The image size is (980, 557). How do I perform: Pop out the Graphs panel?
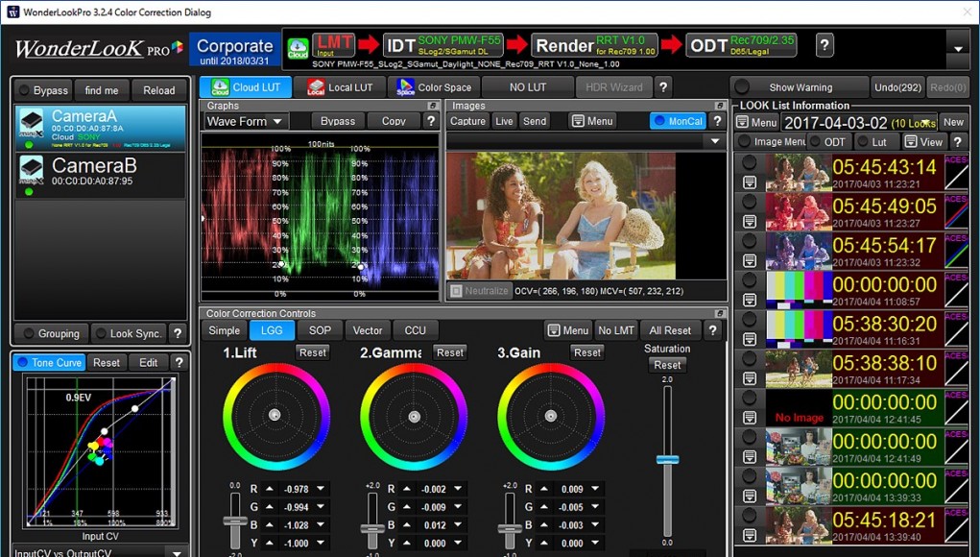point(433,106)
